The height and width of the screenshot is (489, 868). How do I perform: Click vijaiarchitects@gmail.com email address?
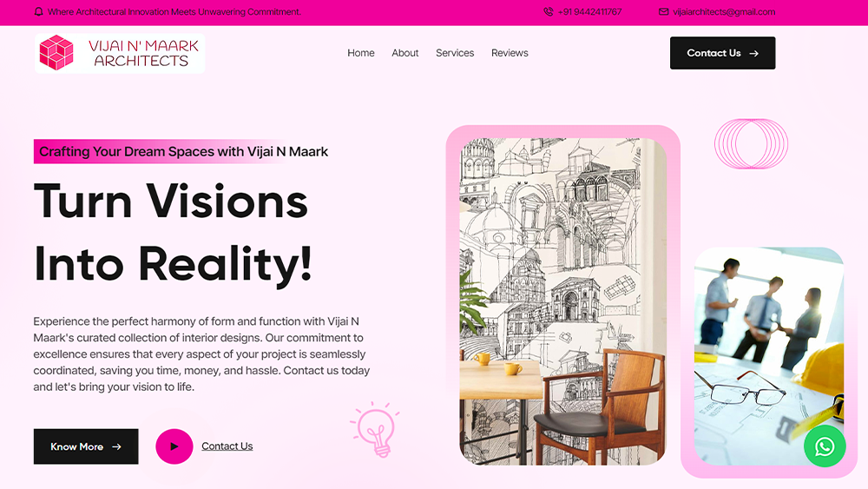(724, 11)
